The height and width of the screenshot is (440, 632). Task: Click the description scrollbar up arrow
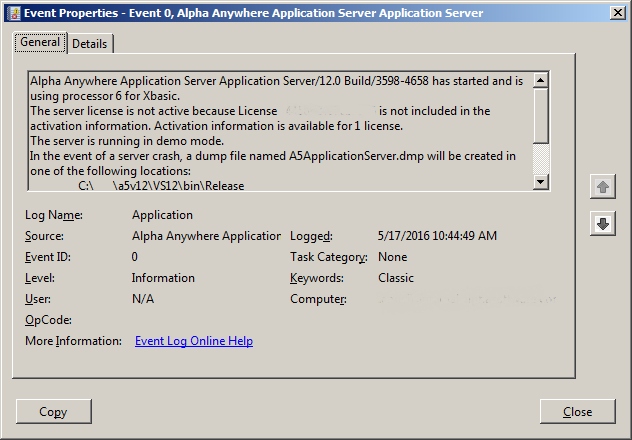point(541,80)
